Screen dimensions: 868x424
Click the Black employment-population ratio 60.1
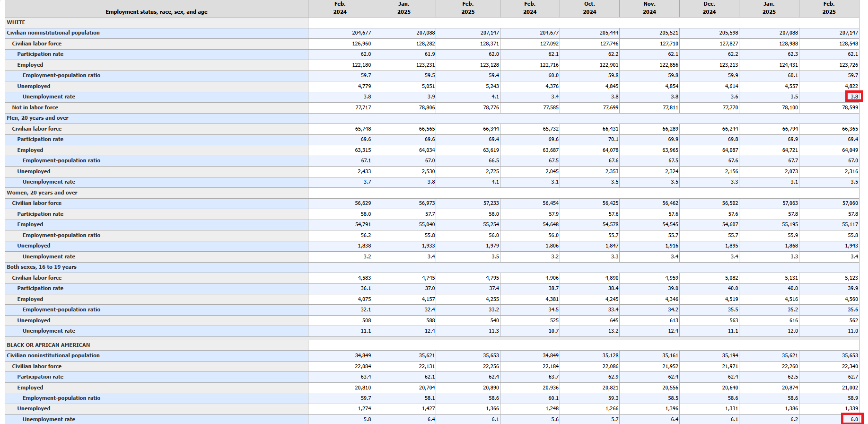coord(553,398)
